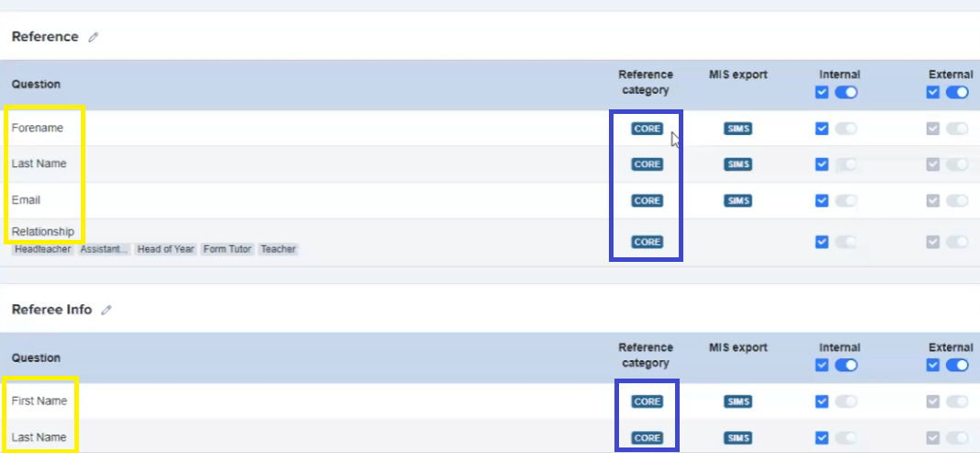Click the CORE badge in the Email row
Screen dimensions: 980x453
click(x=647, y=200)
